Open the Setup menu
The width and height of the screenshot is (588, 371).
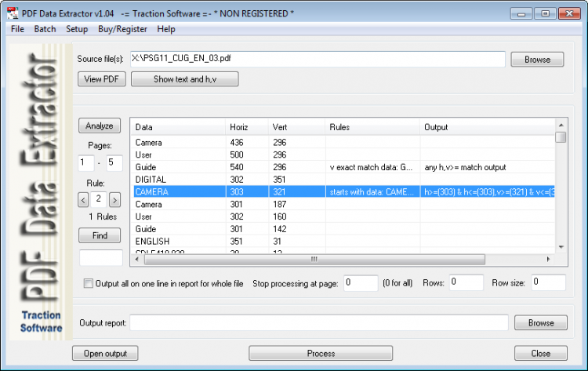point(77,29)
